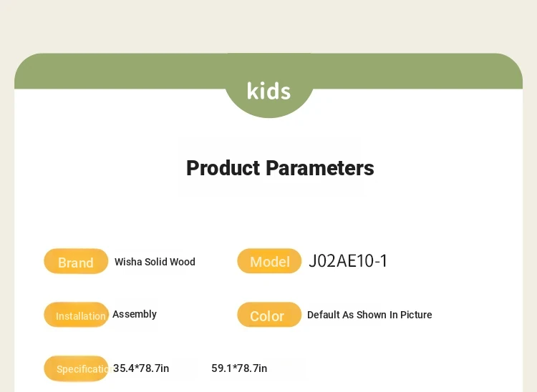
Task: Click the green header band
Action: [x=268, y=71]
